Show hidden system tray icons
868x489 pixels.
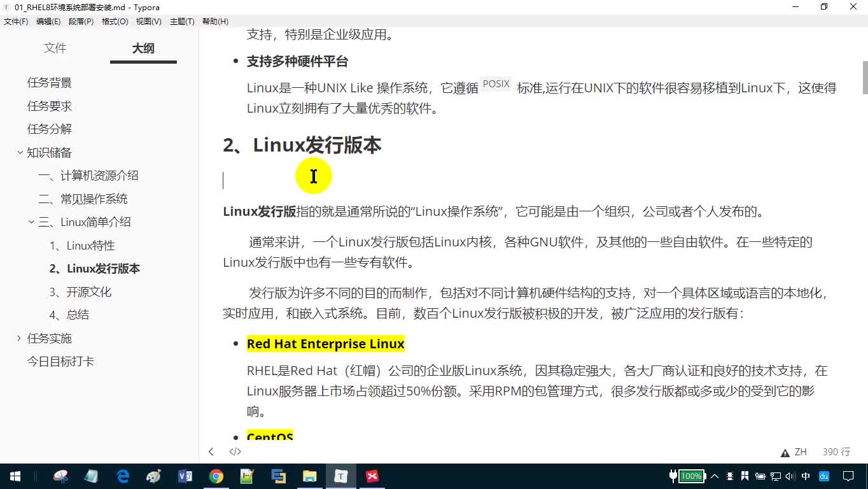coord(714,476)
